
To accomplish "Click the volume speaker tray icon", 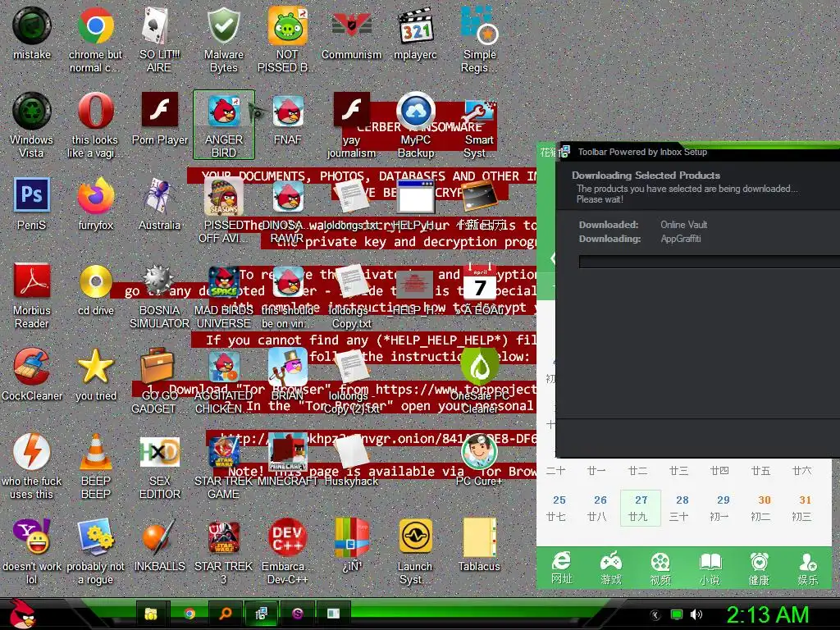I will click(x=696, y=614).
